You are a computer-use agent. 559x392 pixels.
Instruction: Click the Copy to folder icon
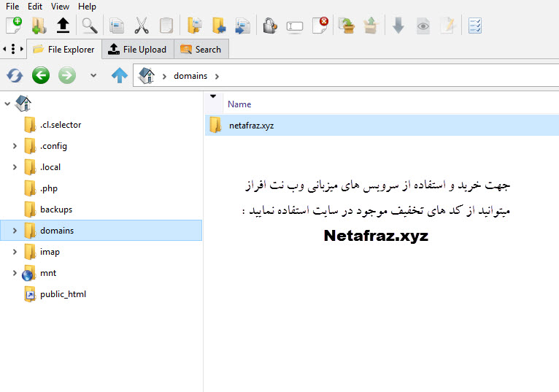click(x=194, y=26)
